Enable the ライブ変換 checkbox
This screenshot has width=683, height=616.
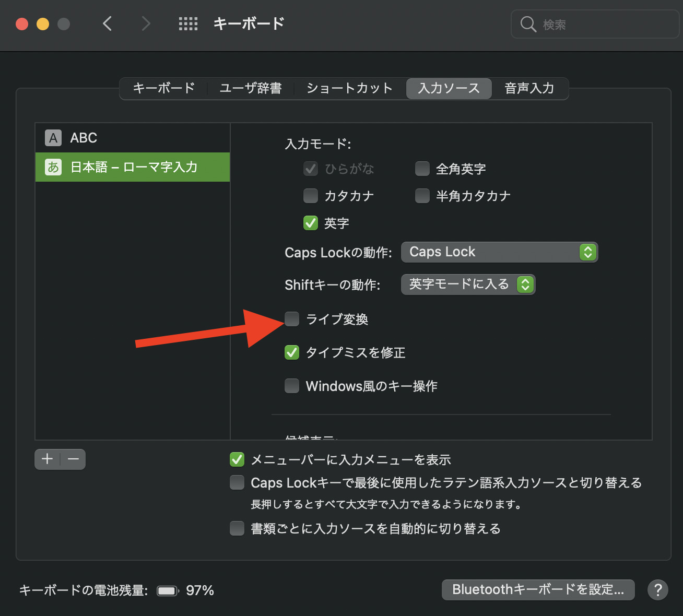click(292, 319)
